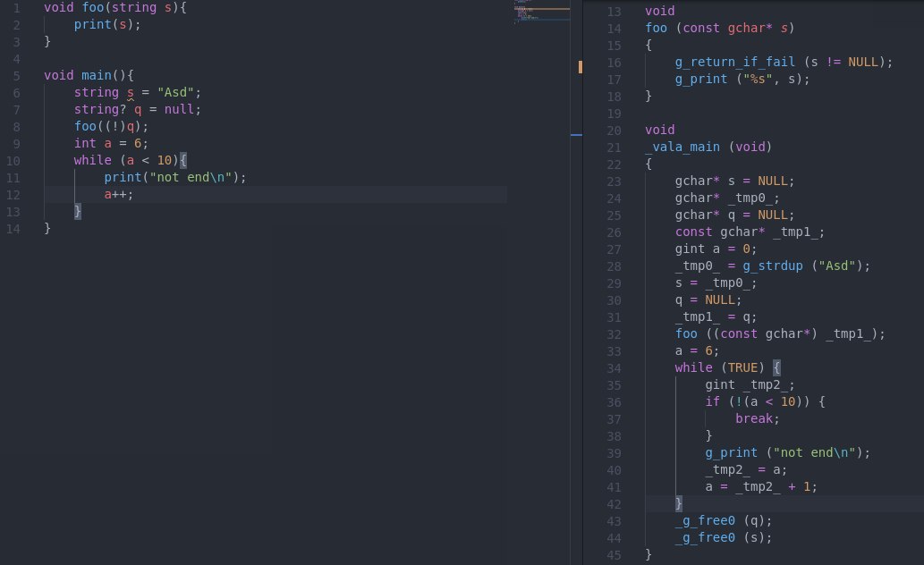Click 'while (TRUE)' in the right editor

click(x=719, y=368)
